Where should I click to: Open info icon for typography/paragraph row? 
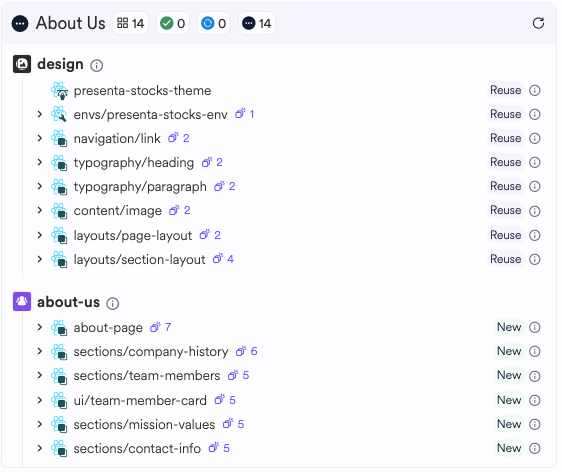point(534,186)
